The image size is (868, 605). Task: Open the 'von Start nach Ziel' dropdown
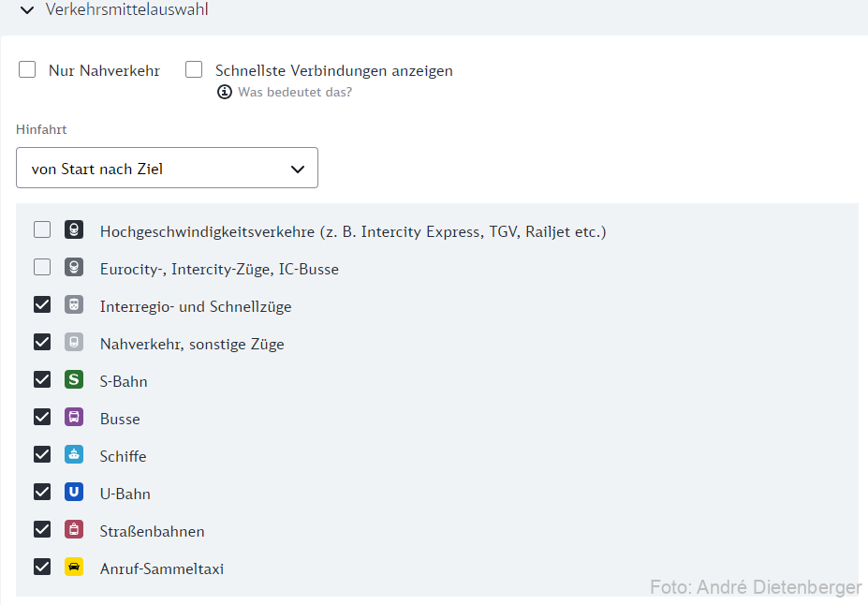[168, 168]
